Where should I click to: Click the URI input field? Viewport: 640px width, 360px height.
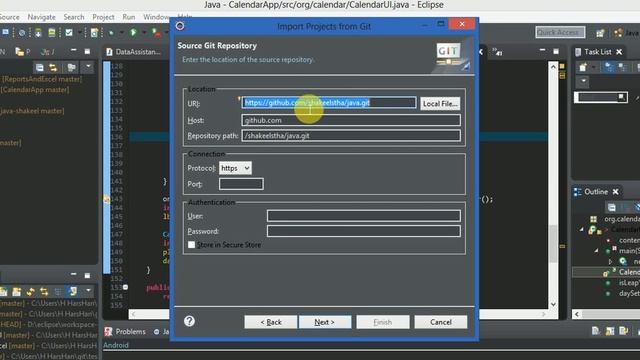coord(329,102)
